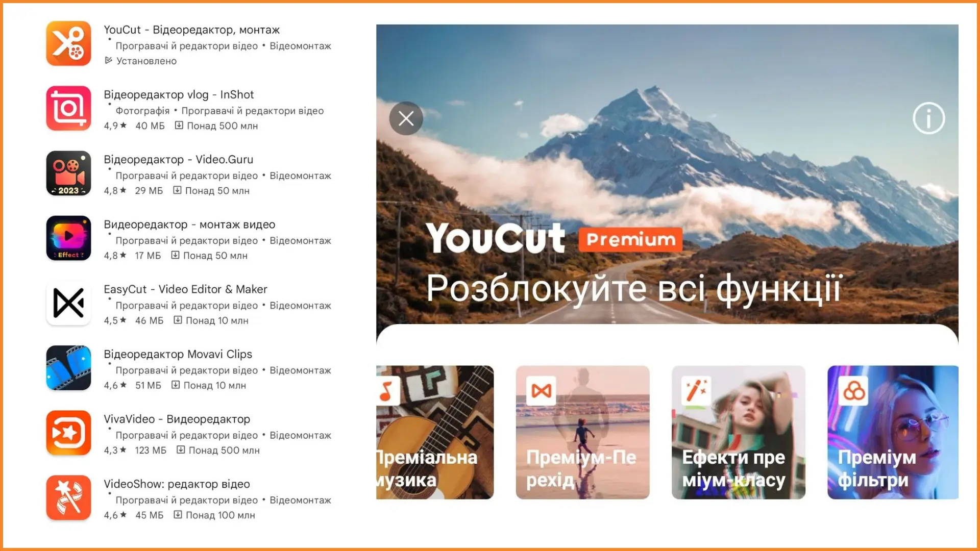Tap the Premium badge next to YouCut logo
Screen dimensions: 980x551
tap(631, 239)
